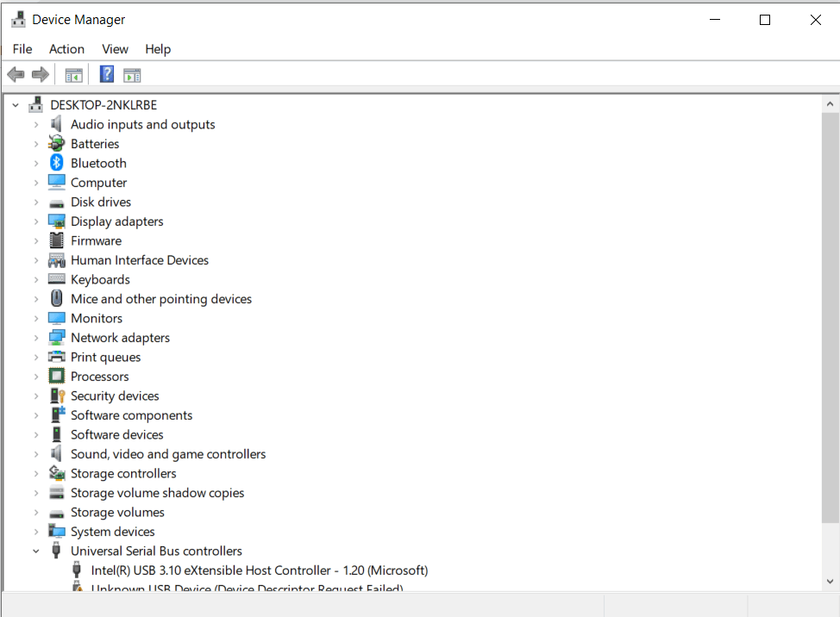Click the scrollbar down arrow

[830, 581]
